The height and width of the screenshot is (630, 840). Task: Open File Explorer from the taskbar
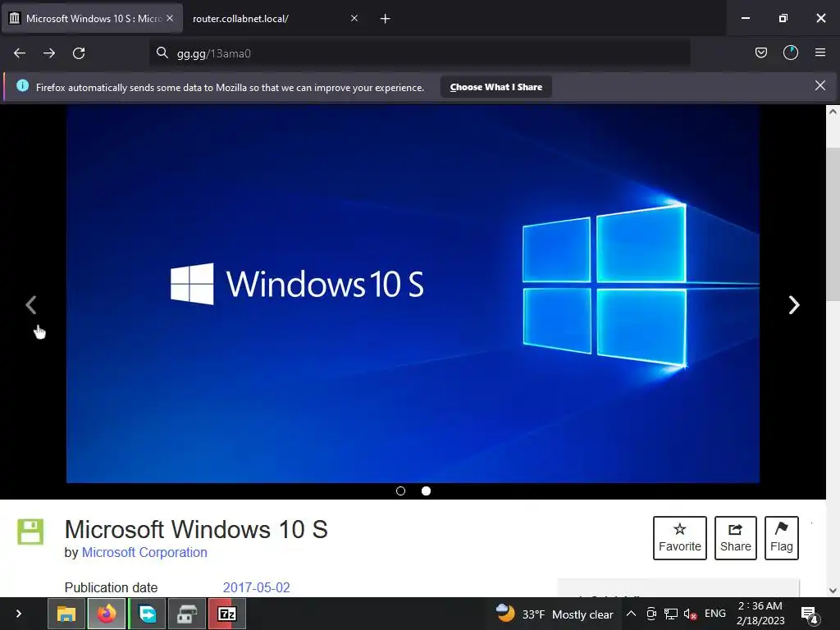pyautogui.click(x=66, y=614)
